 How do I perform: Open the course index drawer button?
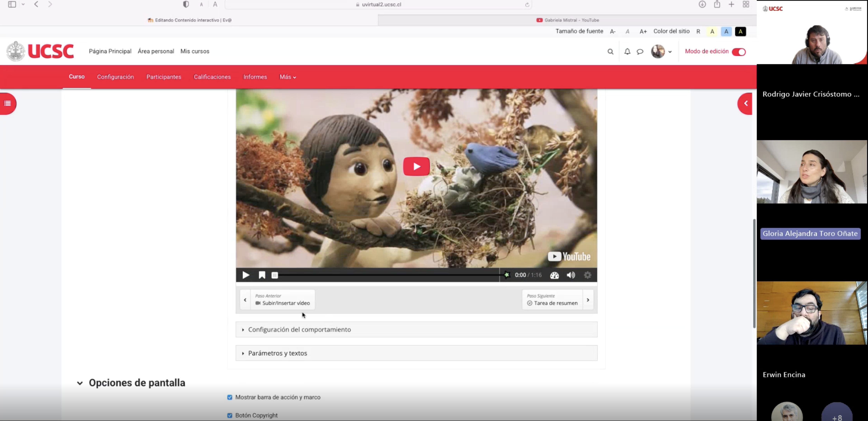pyautogui.click(x=8, y=104)
